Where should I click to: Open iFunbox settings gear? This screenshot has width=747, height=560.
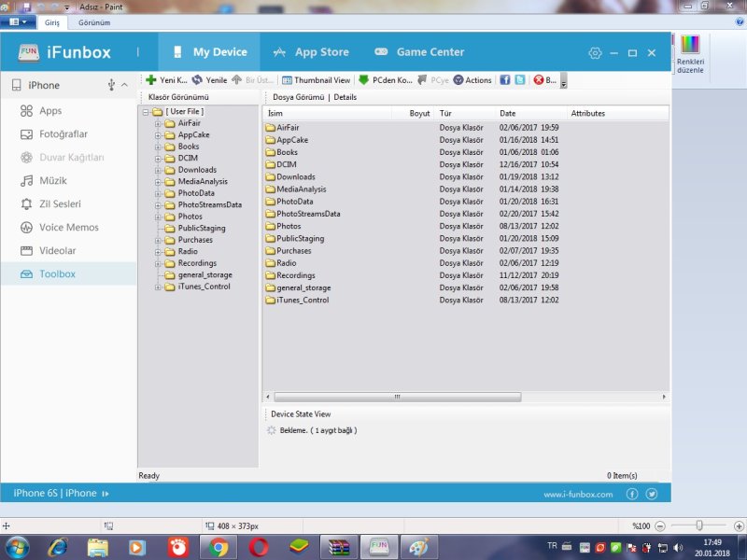click(595, 53)
